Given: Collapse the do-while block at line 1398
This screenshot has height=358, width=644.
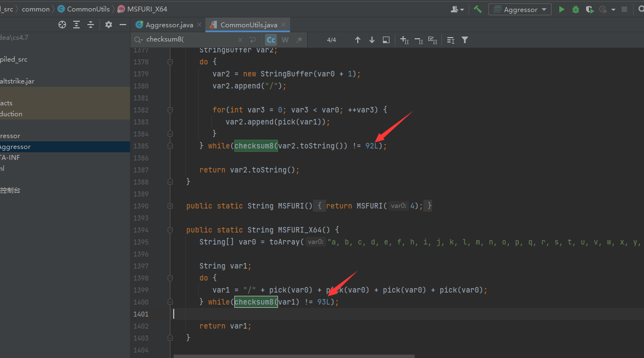Looking at the screenshot, I should point(170,278).
